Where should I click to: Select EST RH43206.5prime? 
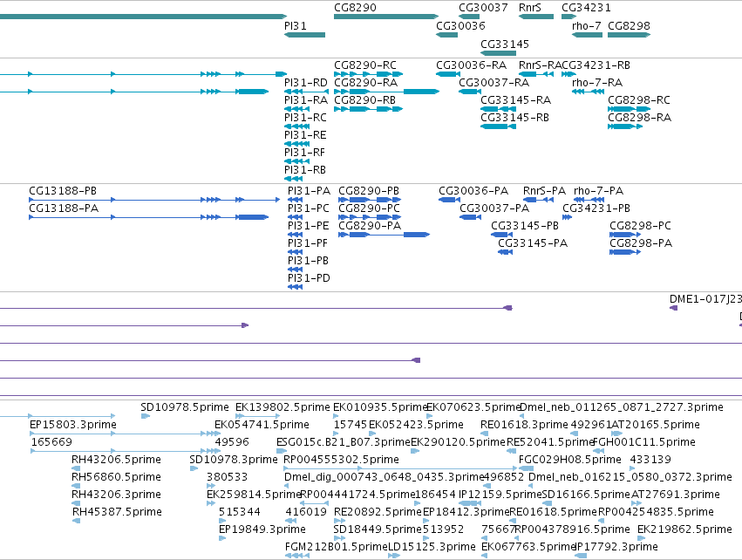point(116,460)
